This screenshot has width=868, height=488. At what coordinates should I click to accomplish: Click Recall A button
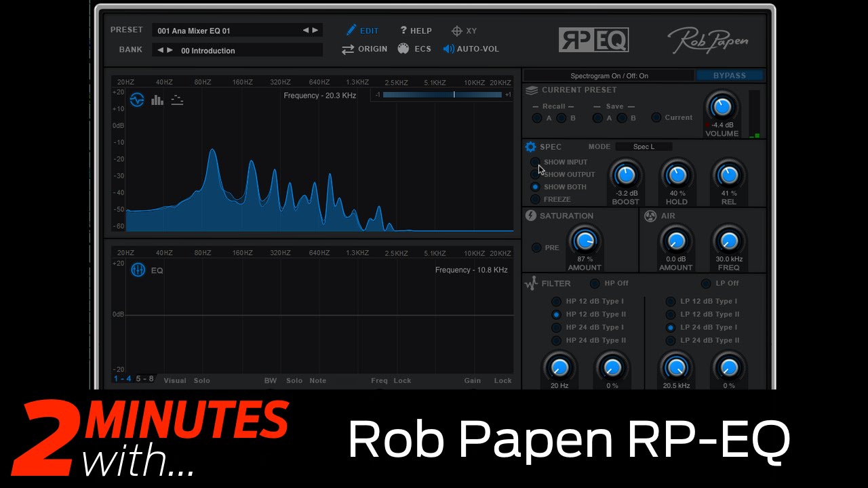click(x=537, y=118)
